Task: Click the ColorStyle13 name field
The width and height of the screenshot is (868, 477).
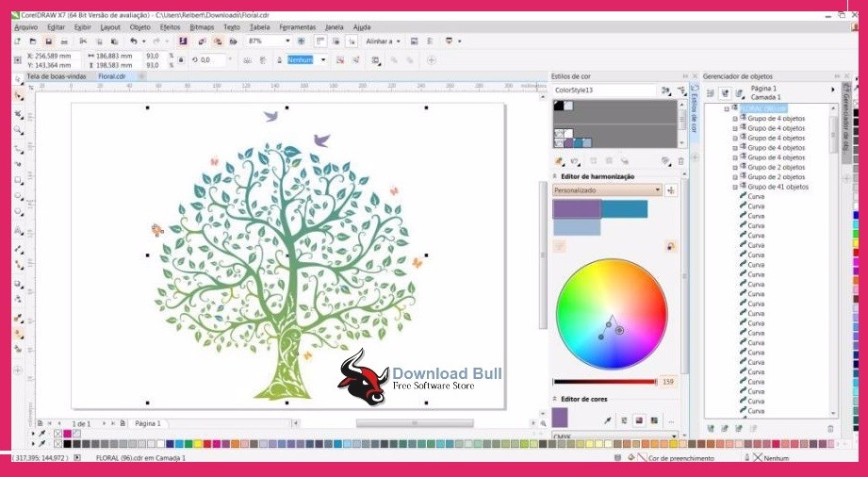Action: click(x=604, y=90)
